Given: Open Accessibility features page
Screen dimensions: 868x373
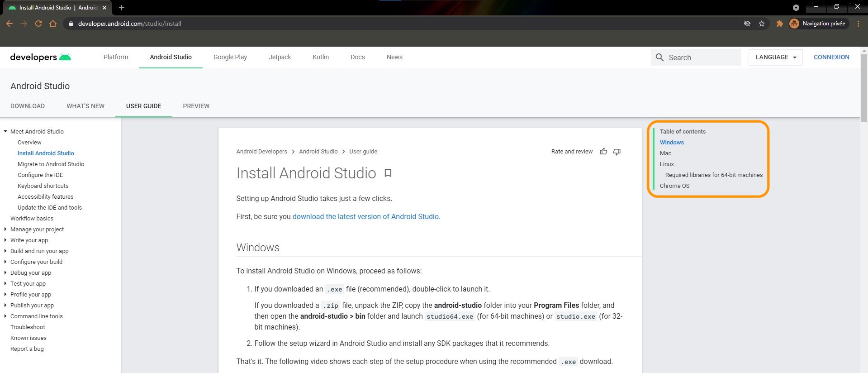Looking at the screenshot, I should [45, 196].
